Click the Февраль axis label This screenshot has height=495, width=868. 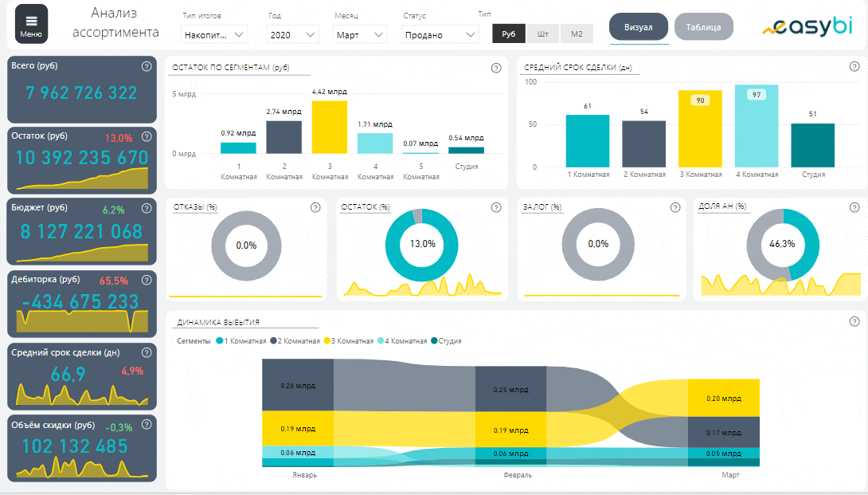518,475
